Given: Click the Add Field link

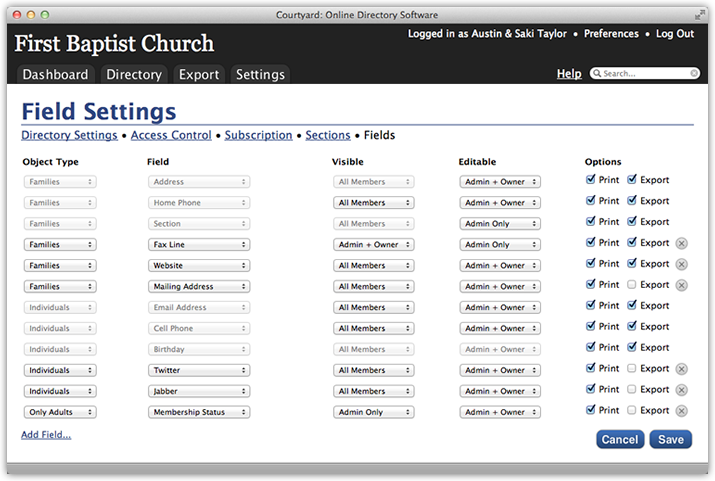Looking at the screenshot, I should point(46,435).
